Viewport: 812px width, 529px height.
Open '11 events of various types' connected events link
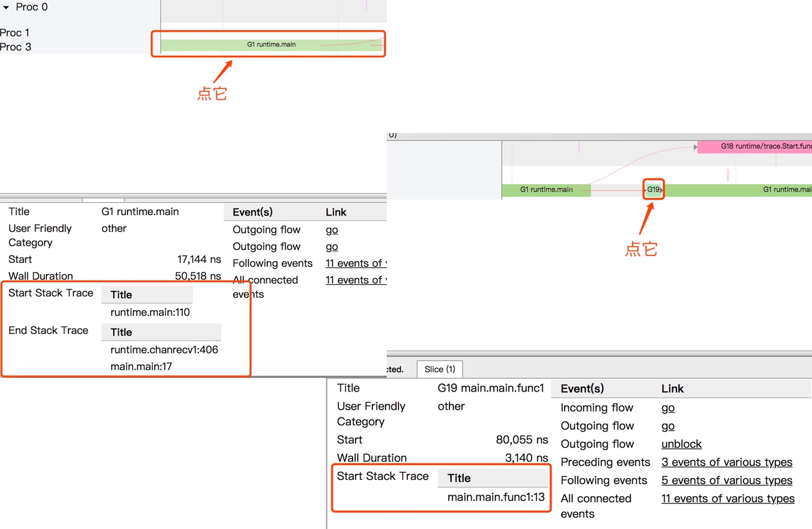click(727, 498)
